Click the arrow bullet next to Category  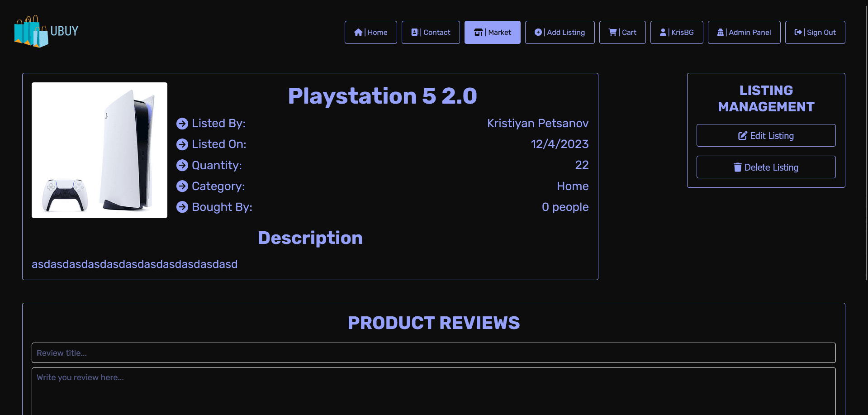click(x=182, y=186)
